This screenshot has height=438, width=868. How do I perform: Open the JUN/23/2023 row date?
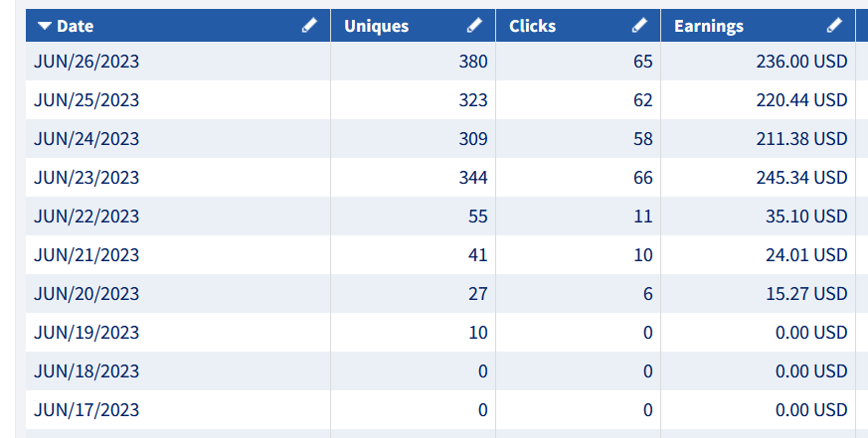click(87, 178)
